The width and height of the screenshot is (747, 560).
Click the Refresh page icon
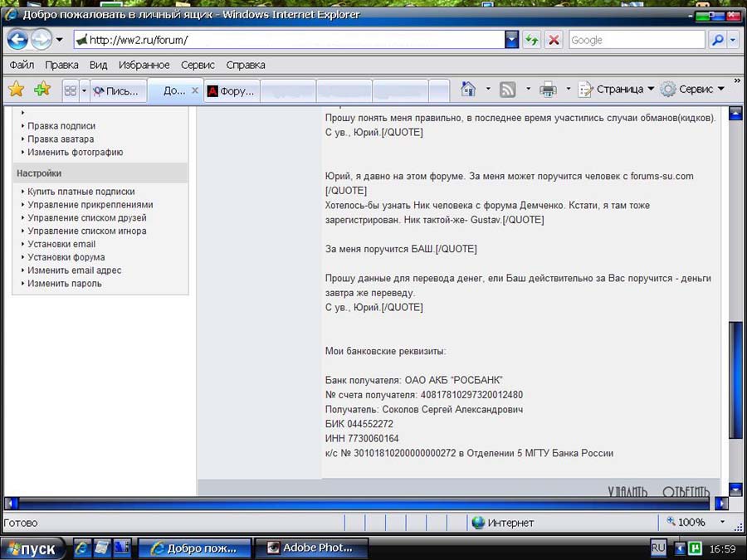pyautogui.click(x=531, y=40)
